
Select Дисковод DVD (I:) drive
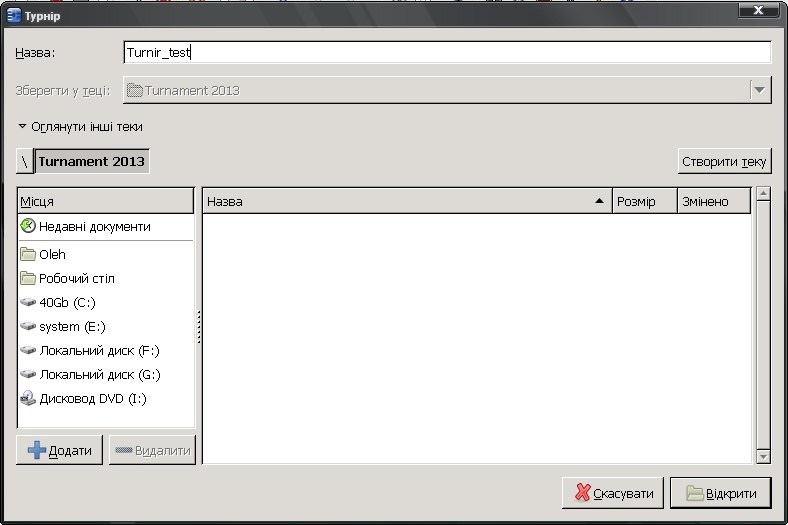pos(92,399)
